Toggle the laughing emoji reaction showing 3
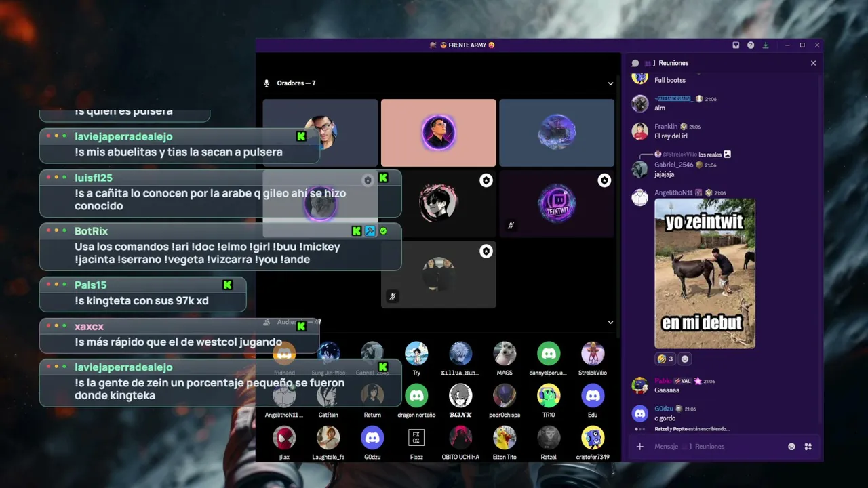This screenshot has height=488, width=868. point(665,359)
